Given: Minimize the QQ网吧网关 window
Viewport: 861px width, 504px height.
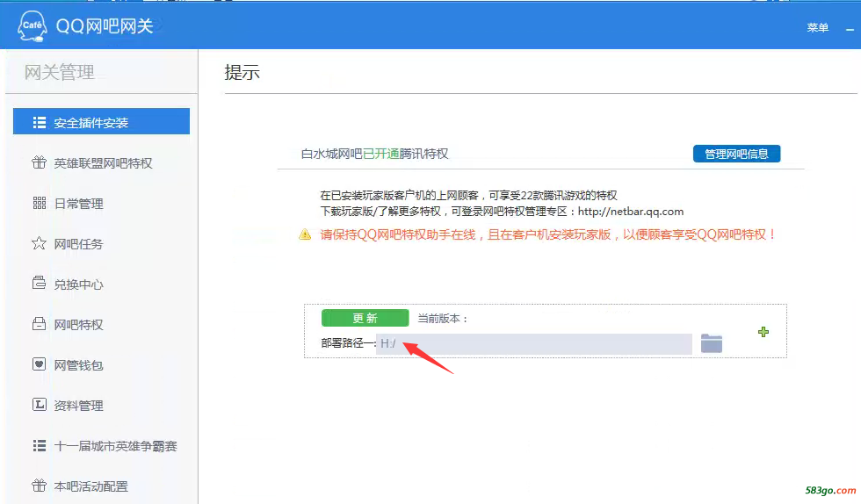Looking at the screenshot, I should [x=850, y=29].
